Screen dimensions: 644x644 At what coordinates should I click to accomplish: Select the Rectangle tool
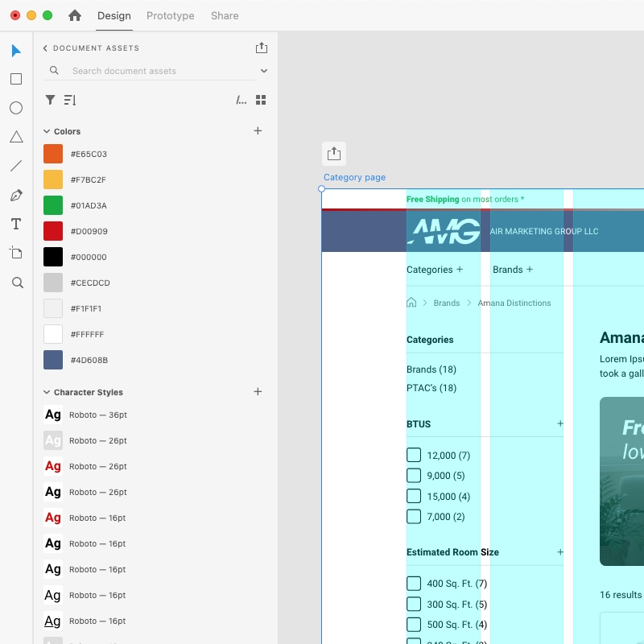click(15, 79)
